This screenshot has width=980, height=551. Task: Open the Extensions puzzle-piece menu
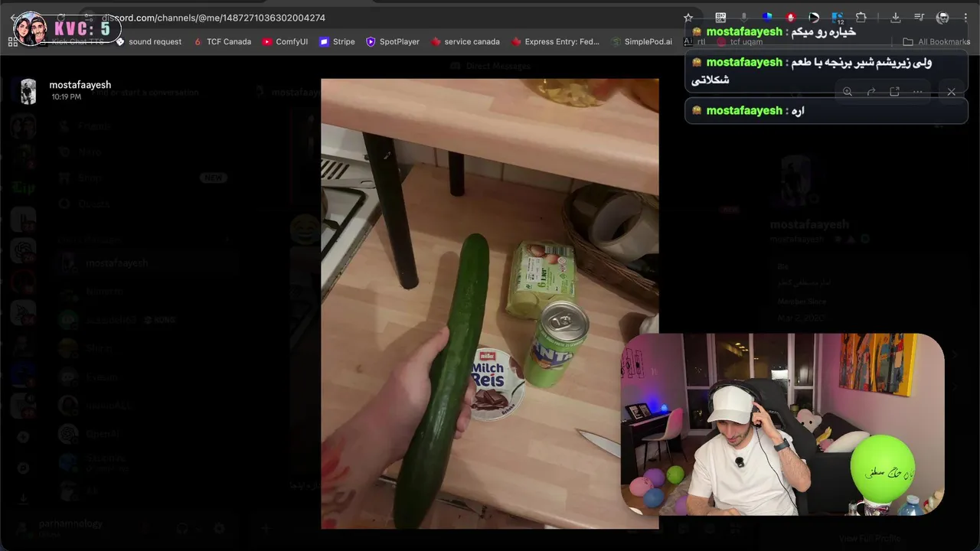pos(861,18)
